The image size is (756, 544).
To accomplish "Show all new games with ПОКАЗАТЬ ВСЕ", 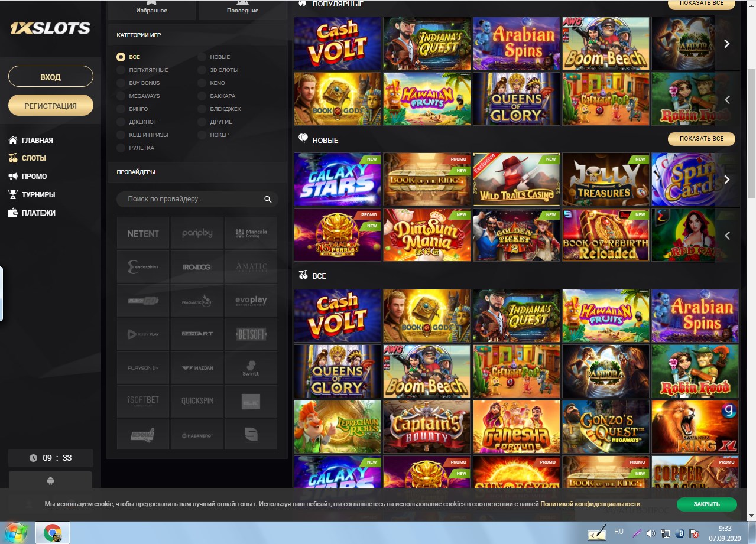I will 702,139.
